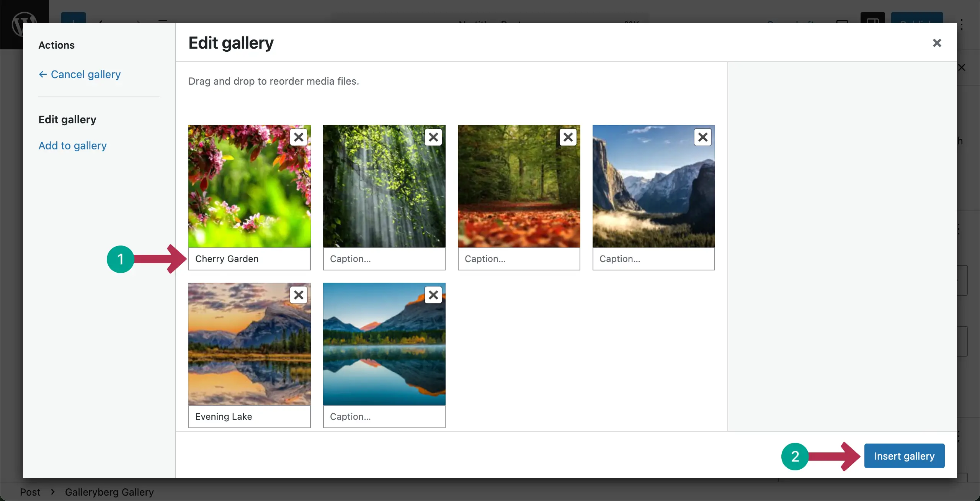980x501 pixels.
Task: Open Add to gallery
Action: [72, 146]
